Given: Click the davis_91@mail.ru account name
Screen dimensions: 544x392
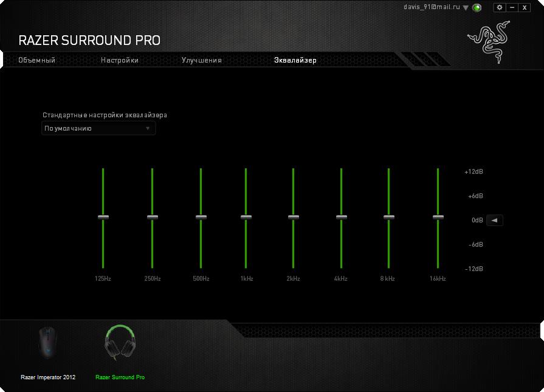Looking at the screenshot, I should coord(432,7).
